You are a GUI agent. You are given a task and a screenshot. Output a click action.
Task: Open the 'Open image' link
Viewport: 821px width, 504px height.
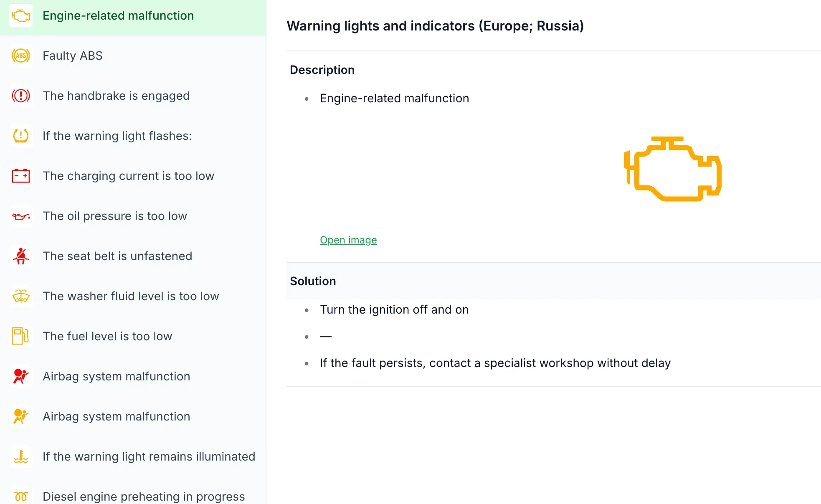click(x=348, y=240)
